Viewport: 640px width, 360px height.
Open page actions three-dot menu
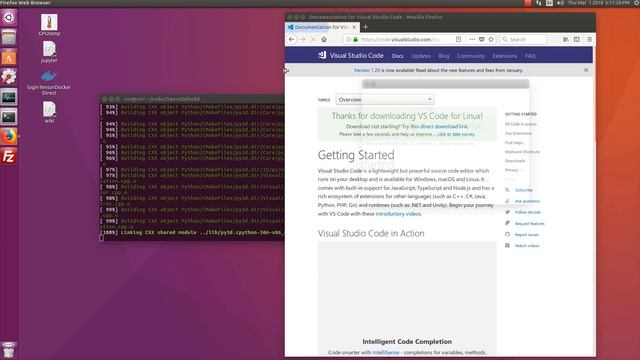point(472,39)
